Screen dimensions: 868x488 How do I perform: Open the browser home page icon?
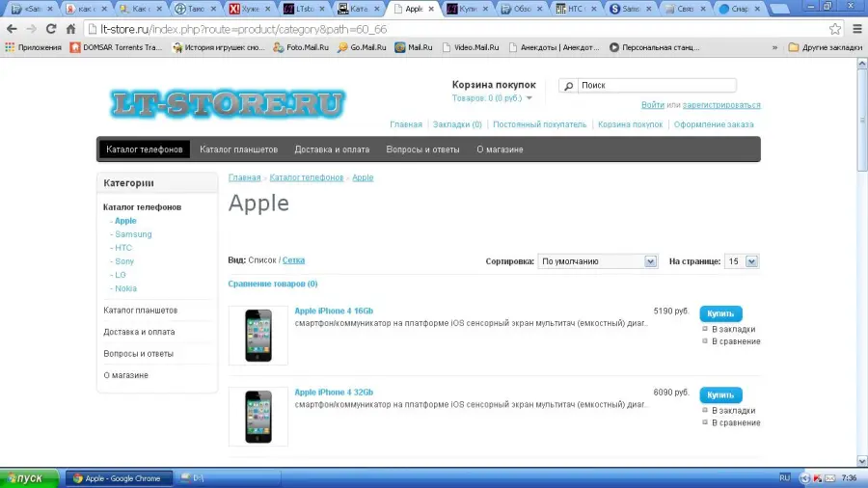point(70,29)
